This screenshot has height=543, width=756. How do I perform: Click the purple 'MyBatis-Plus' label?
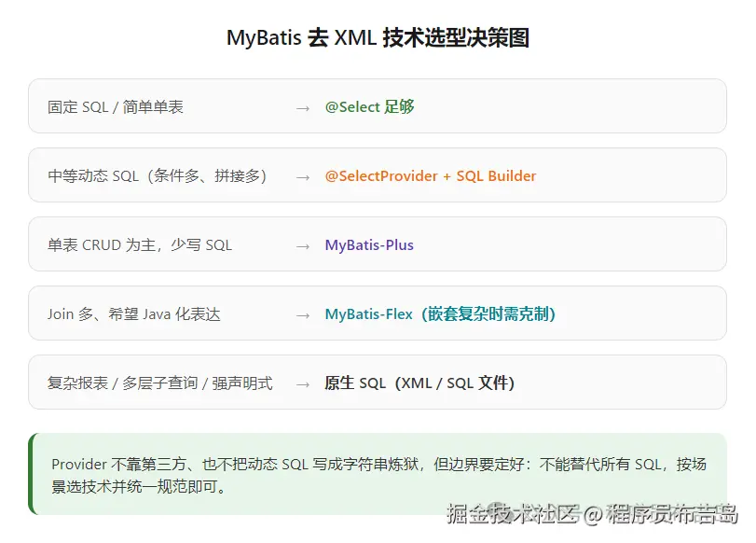(x=369, y=244)
